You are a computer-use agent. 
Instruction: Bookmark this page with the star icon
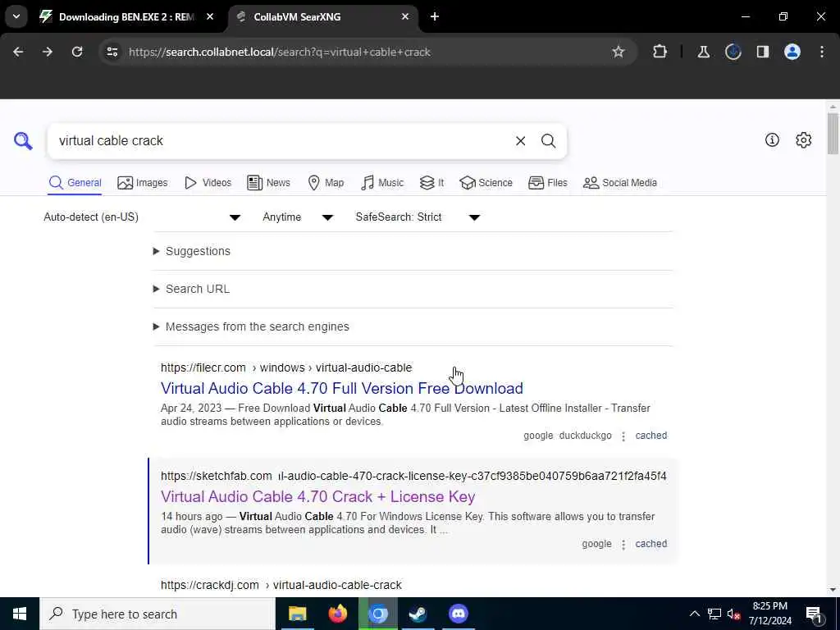tap(619, 52)
